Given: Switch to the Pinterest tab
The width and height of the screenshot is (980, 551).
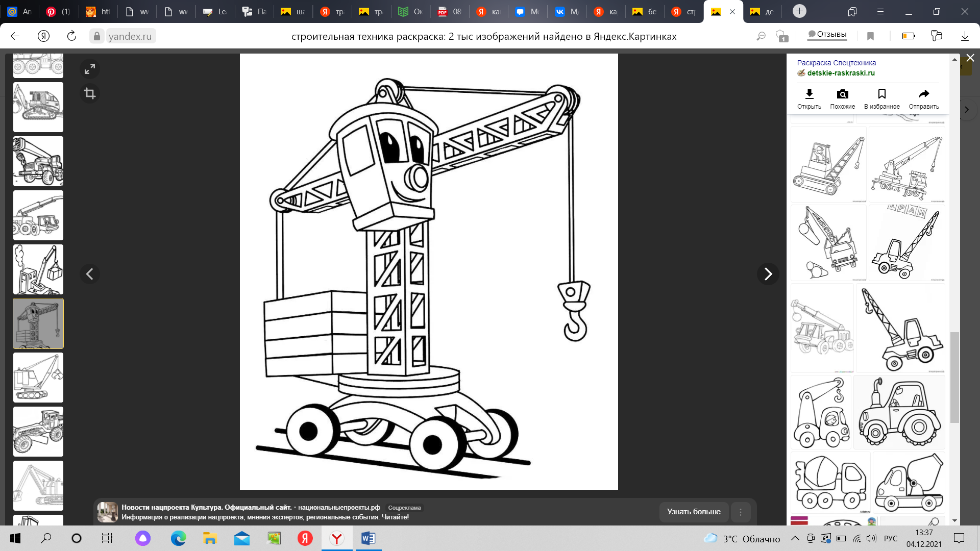Looking at the screenshot, I should coord(58,12).
